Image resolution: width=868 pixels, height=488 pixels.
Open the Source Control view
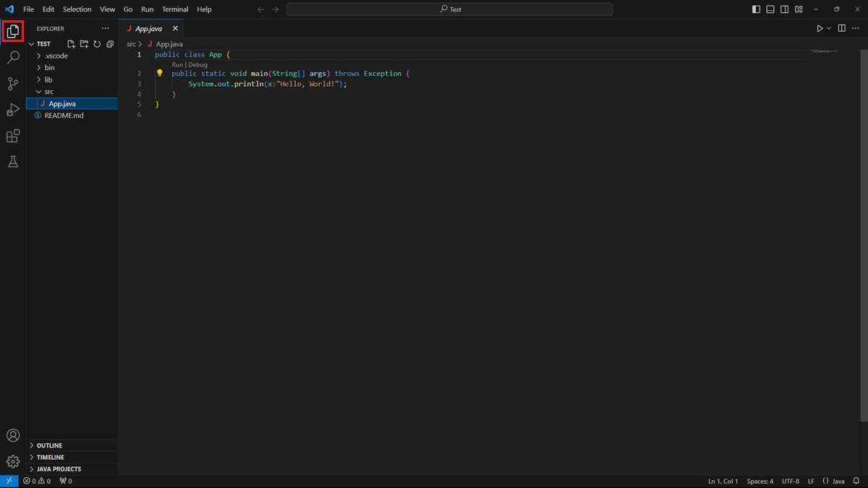[12, 83]
